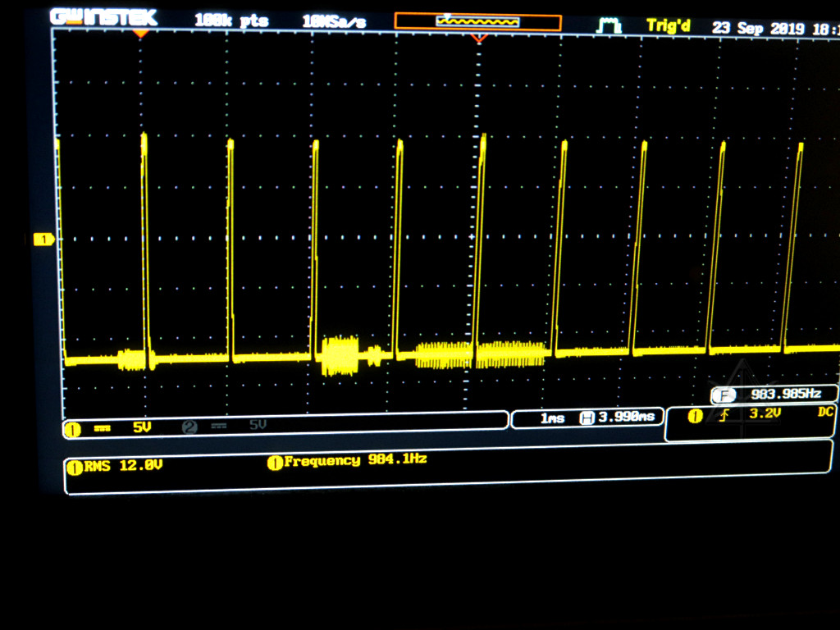Click the Trig'd status label
The width and height of the screenshot is (840, 630).
click(670, 25)
